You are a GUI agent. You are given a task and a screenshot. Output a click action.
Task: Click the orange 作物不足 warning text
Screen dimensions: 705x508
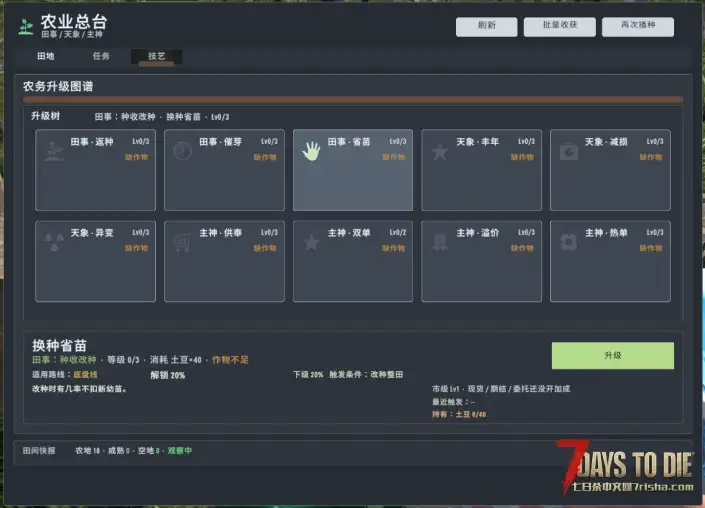point(230,360)
